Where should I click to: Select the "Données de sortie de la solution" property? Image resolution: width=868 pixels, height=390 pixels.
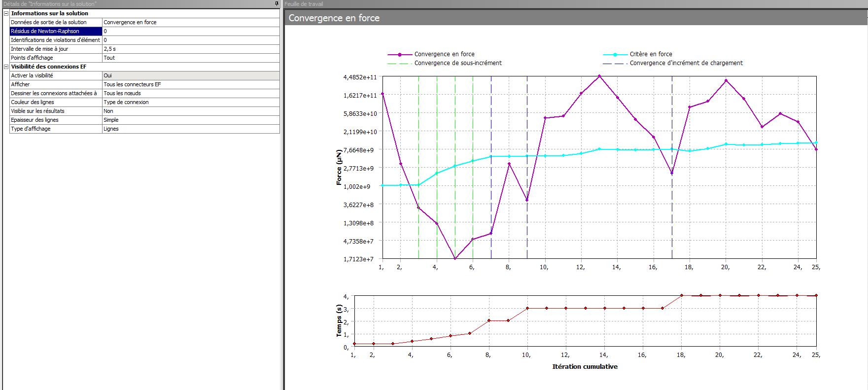click(x=56, y=22)
